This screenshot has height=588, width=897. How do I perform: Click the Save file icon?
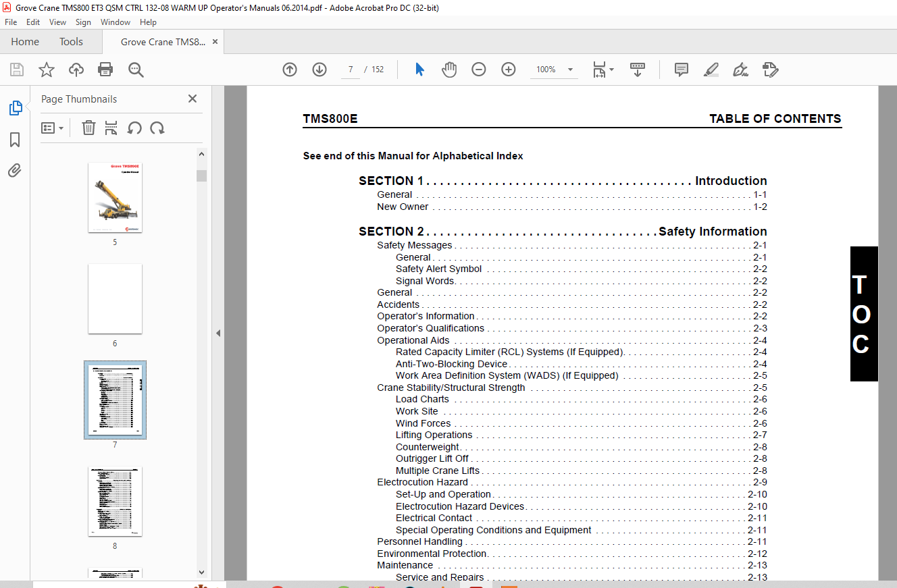point(17,70)
